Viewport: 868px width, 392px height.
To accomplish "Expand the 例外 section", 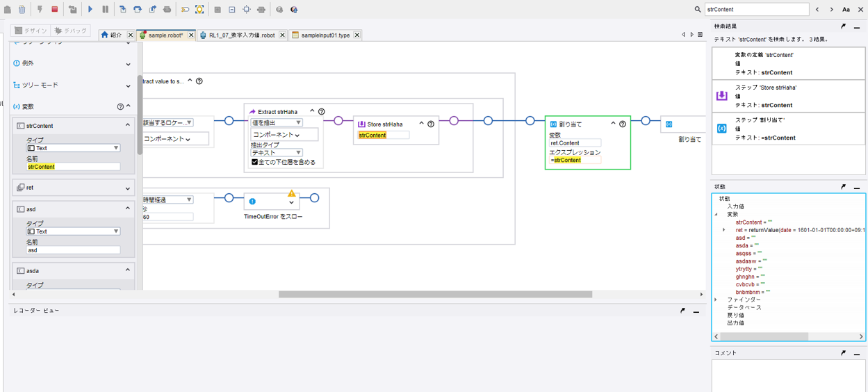I will click(x=128, y=64).
